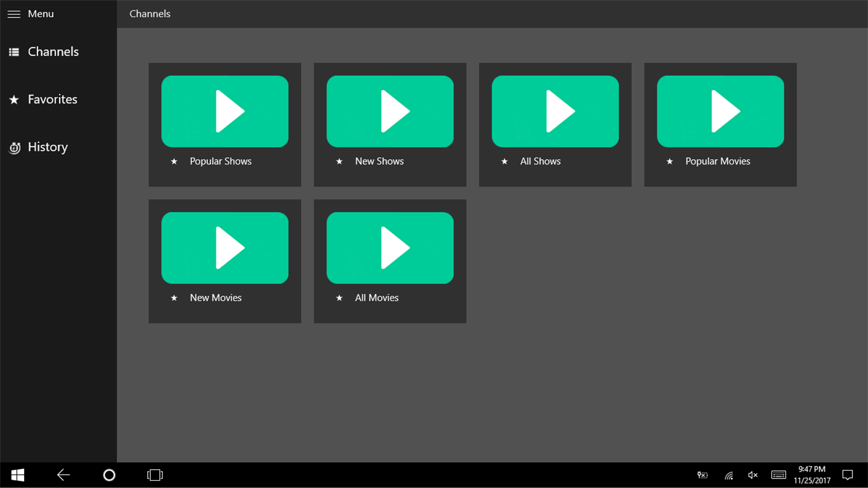Screen dimensions: 868x488
Task: Play the New Shows channel thumbnail
Action: pyautogui.click(x=390, y=111)
